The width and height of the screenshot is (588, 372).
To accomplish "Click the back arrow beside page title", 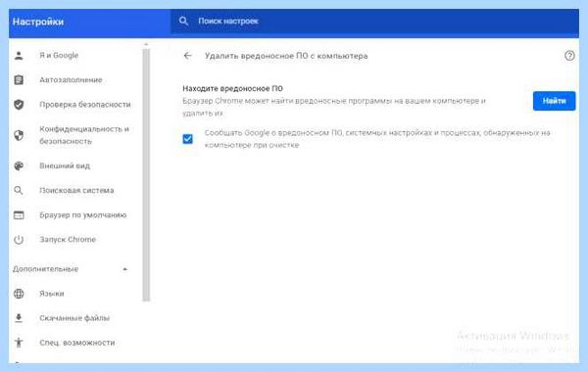I will coord(187,56).
